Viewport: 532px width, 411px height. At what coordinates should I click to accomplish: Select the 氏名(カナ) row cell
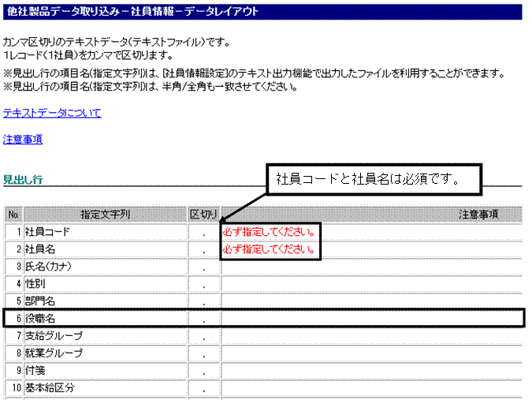coord(106,267)
